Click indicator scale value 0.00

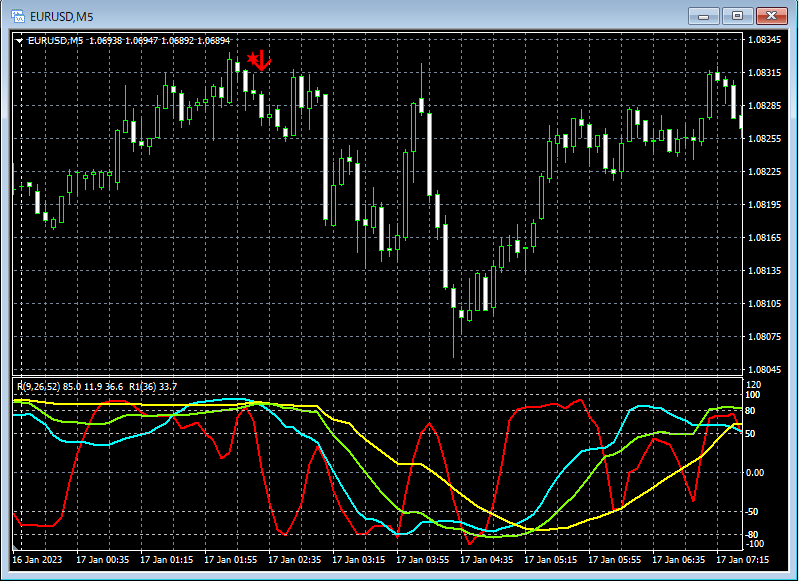click(755, 473)
